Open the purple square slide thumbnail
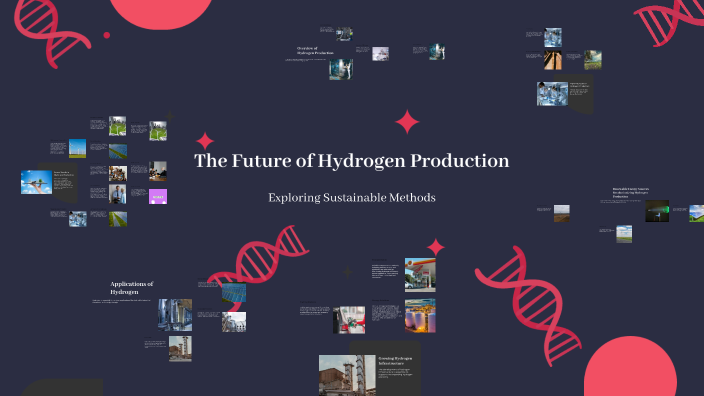The image size is (704, 396). point(158,197)
